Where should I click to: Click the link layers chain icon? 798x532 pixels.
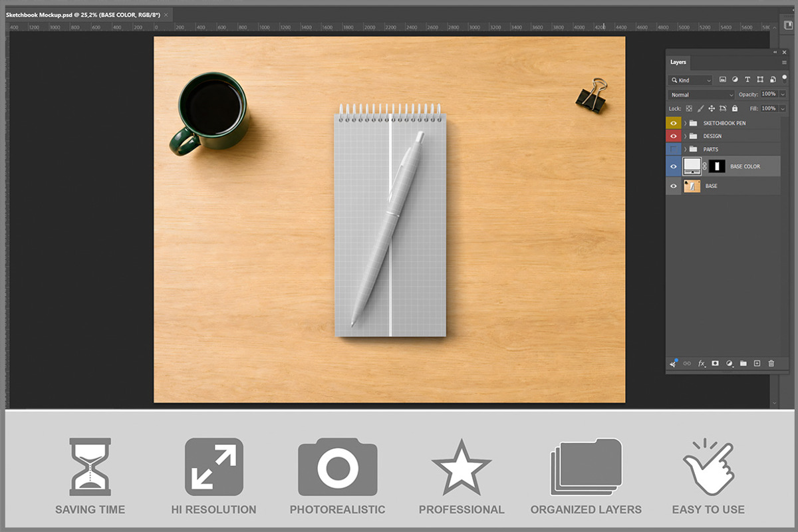point(687,364)
